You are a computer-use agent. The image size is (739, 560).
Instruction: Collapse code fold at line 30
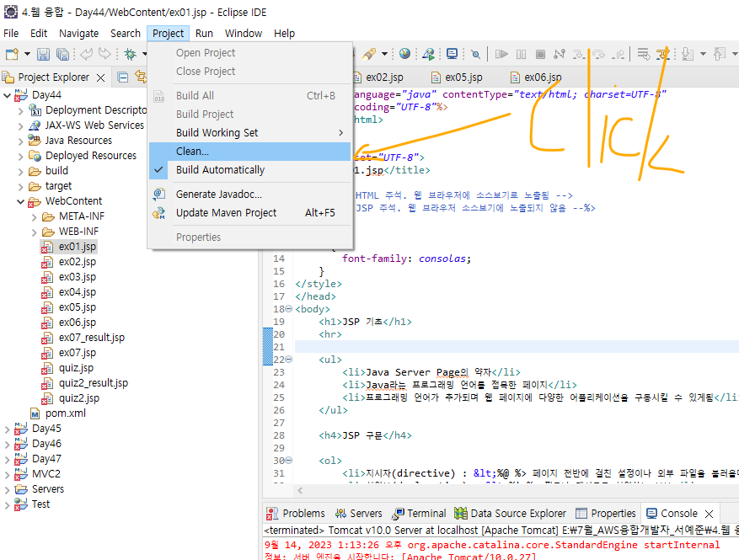click(x=288, y=460)
